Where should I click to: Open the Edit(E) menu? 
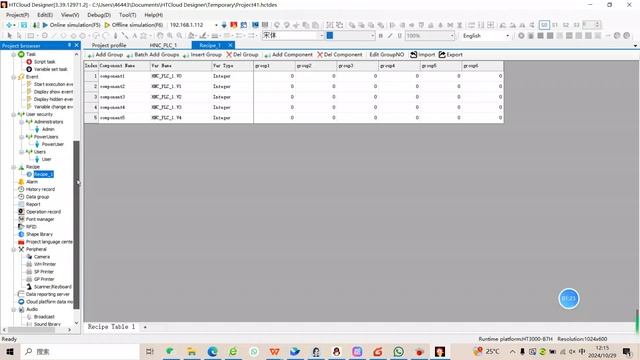[x=45, y=15]
